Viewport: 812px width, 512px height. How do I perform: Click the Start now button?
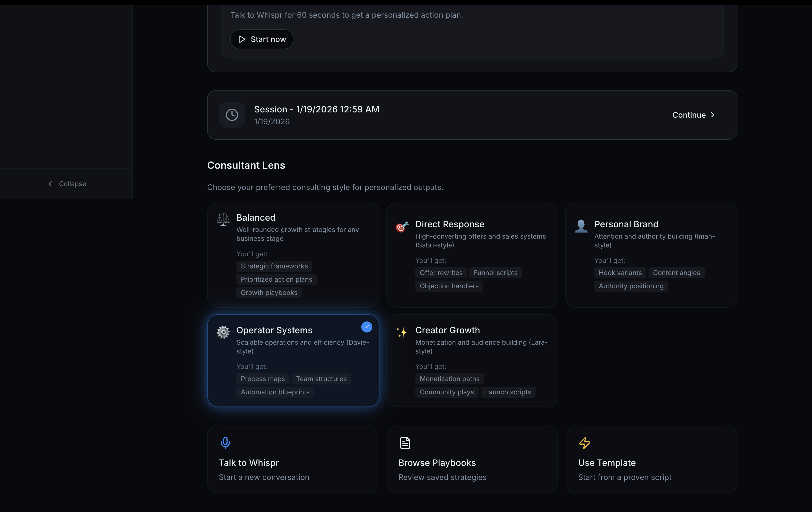pyautogui.click(x=262, y=39)
